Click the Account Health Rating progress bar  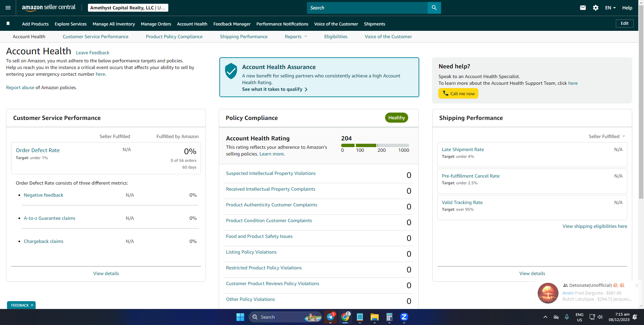[x=375, y=145]
